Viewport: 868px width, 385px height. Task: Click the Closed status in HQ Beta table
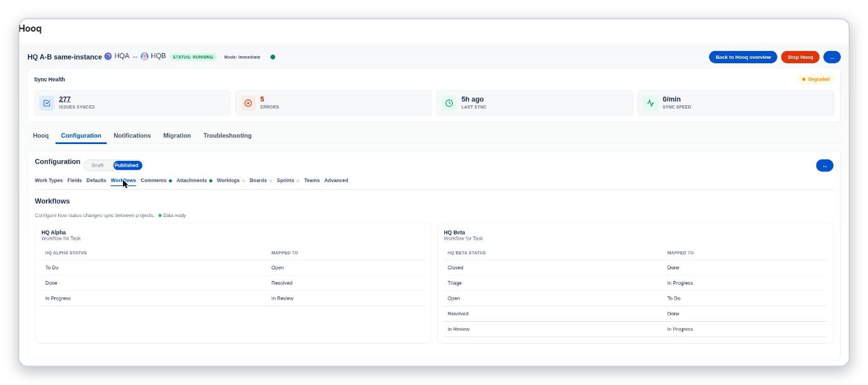pos(455,267)
